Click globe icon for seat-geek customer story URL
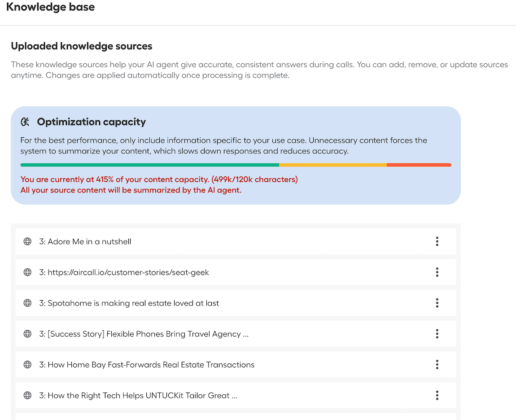 (27, 272)
